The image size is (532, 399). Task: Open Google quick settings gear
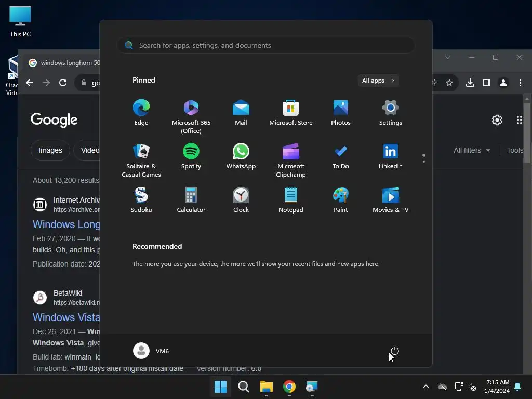point(497,120)
